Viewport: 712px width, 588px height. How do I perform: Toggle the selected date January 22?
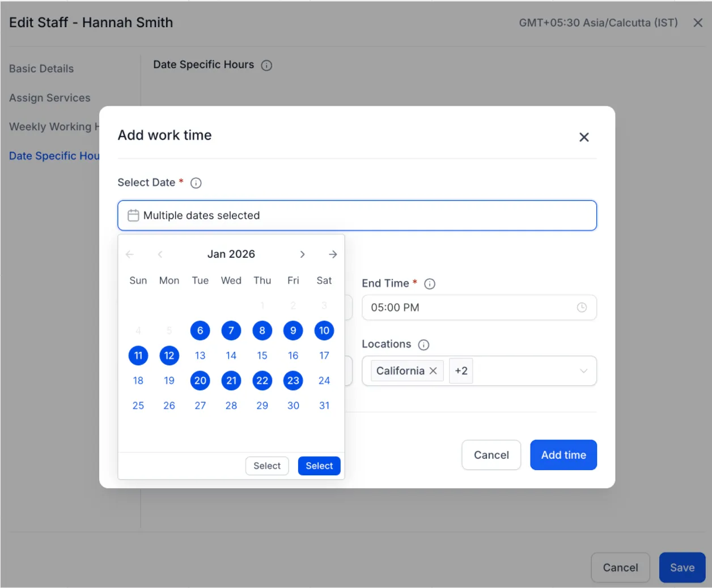[262, 380]
